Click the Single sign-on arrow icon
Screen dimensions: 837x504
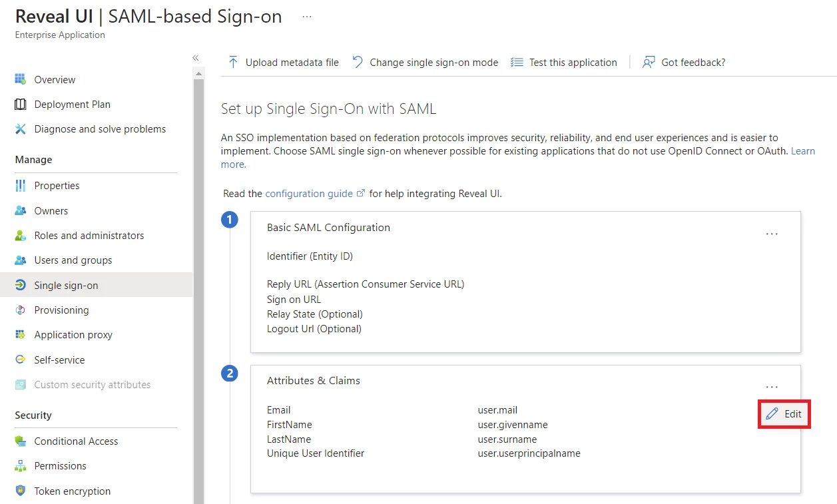click(x=21, y=285)
